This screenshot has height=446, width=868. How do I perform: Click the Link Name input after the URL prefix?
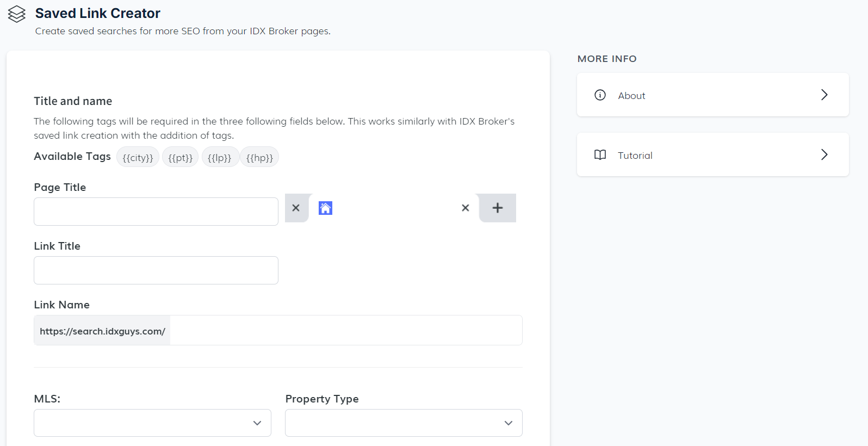coord(345,331)
